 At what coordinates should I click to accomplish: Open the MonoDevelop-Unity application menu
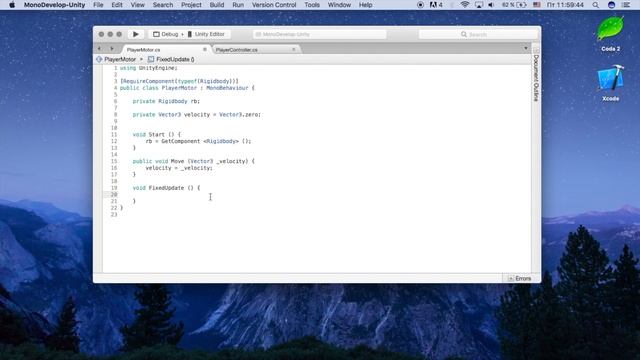(x=54, y=5)
